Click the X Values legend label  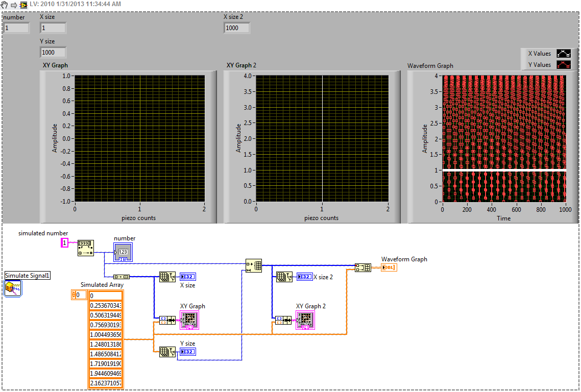(x=540, y=54)
